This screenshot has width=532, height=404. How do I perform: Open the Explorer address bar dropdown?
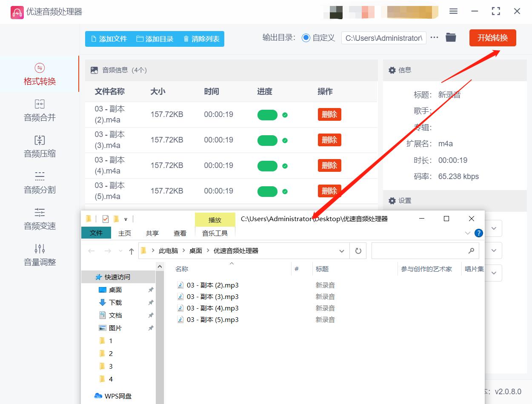point(341,250)
